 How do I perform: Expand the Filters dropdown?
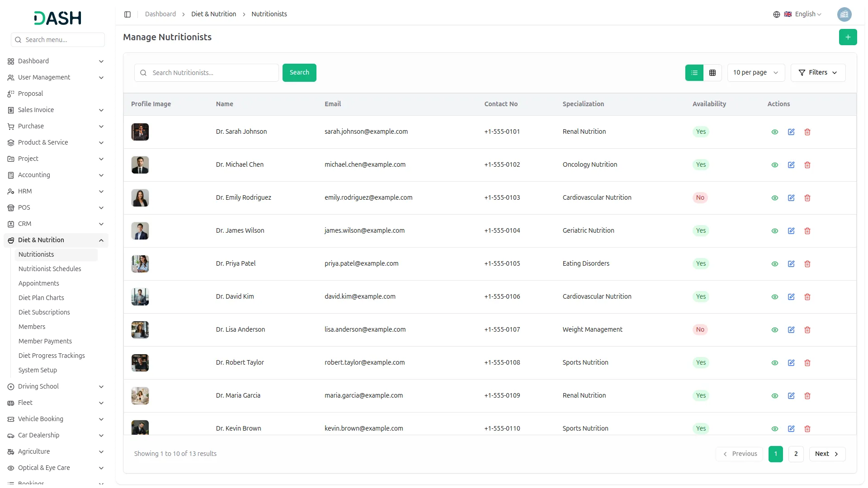click(818, 73)
